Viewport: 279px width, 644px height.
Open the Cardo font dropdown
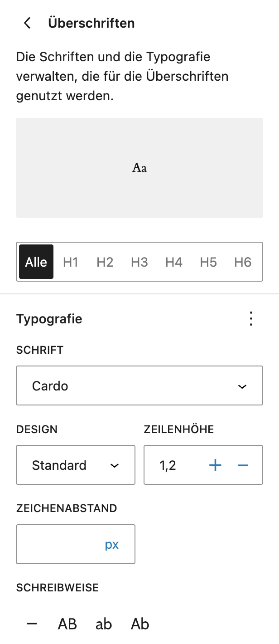pos(139,386)
